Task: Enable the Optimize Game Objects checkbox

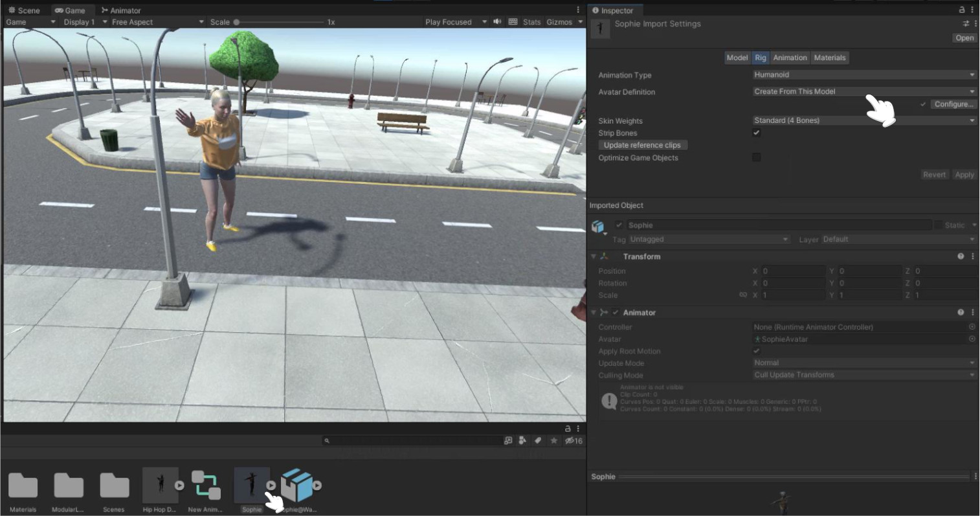Action: coord(756,157)
